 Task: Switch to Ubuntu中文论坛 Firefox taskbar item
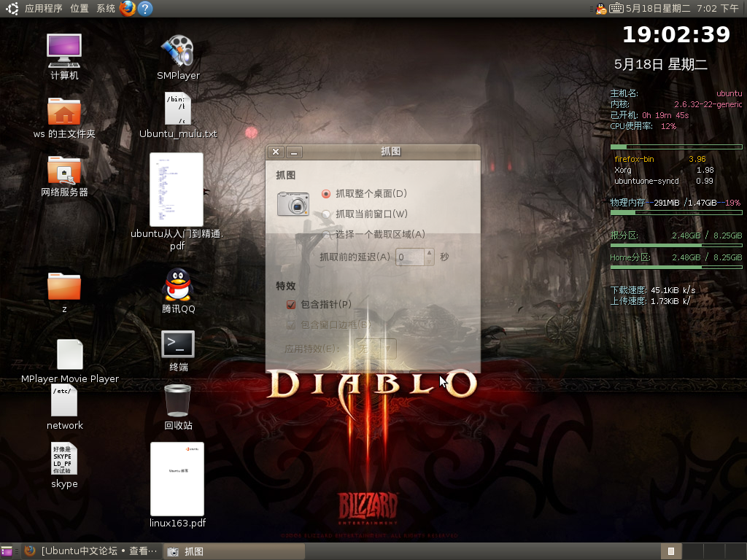pyautogui.click(x=90, y=551)
